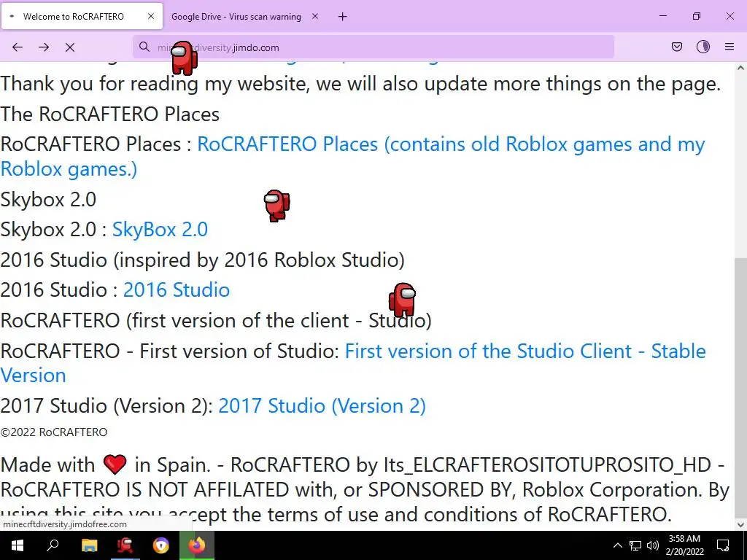
Task: Click the ©2022 RoCRAFTERO copyright text
Action: 54,432
